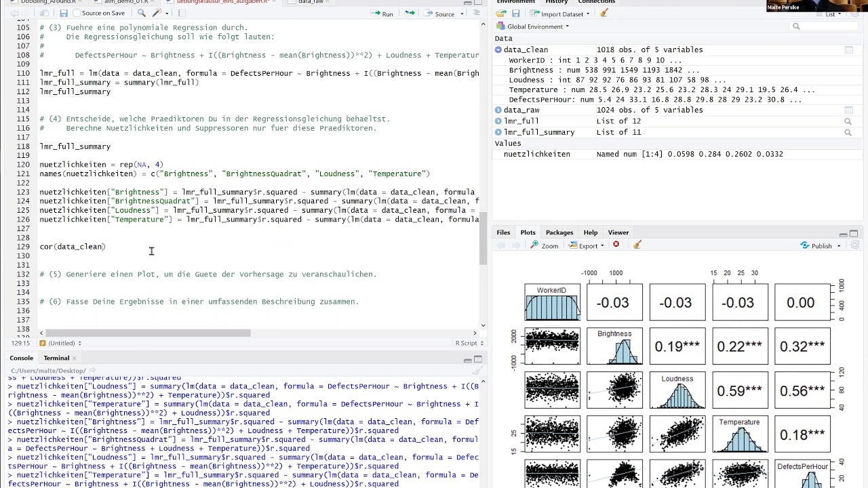Run the current line of code

[382, 14]
